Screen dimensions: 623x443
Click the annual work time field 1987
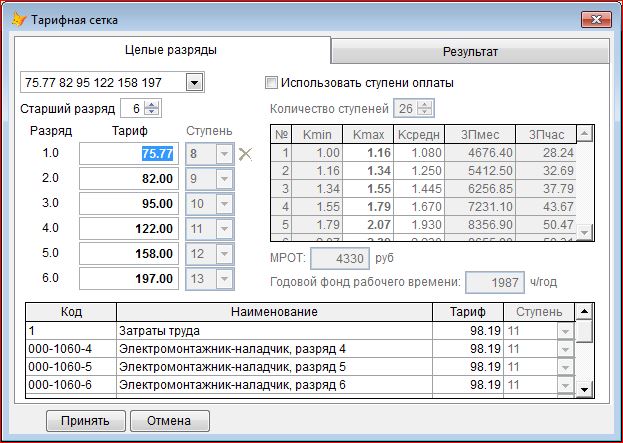click(x=495, y=282)
